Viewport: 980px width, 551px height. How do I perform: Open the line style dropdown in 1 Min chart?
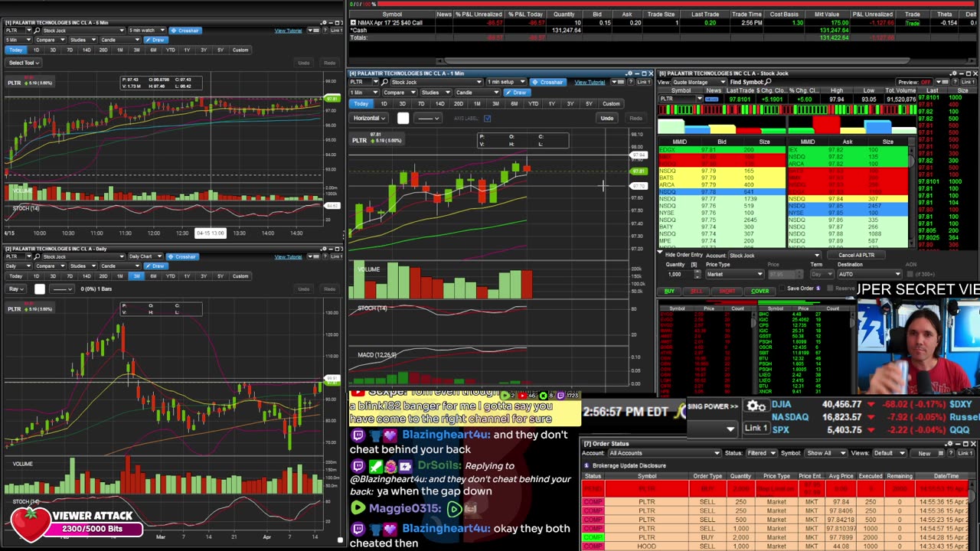click(x=427, y=119)
